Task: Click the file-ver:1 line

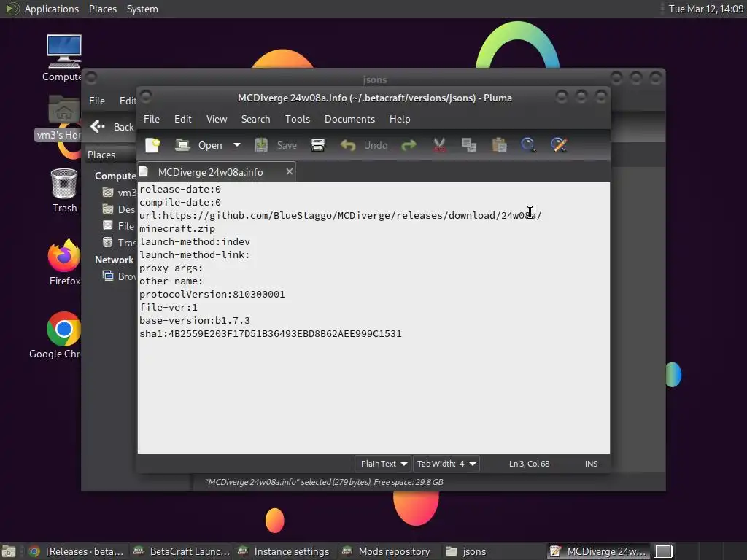Action: pos(169,308)
